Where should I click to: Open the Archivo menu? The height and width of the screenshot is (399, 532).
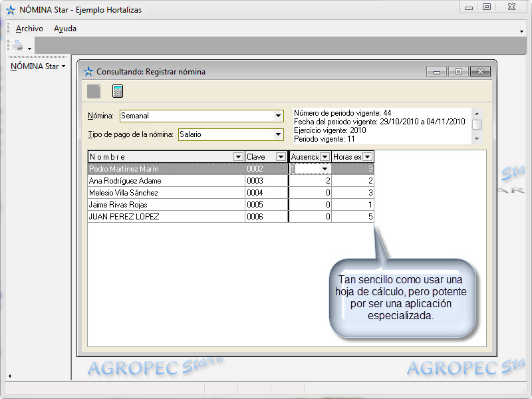coord(29,29)
